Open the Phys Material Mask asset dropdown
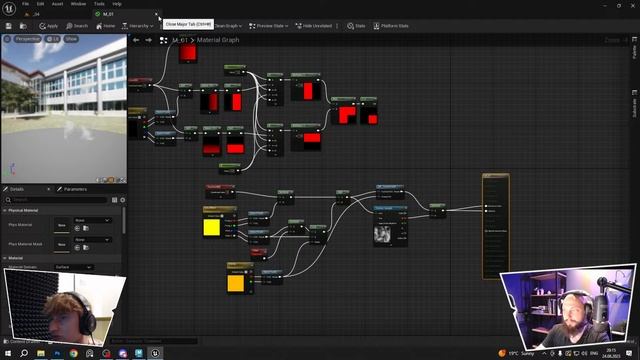 coord(93,240)
